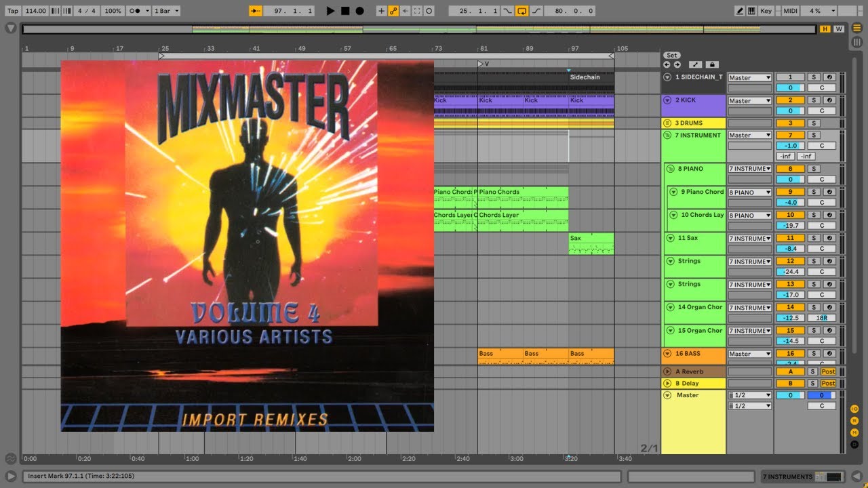Click the Re-enable Automation arrow icon

click(406, 11)
